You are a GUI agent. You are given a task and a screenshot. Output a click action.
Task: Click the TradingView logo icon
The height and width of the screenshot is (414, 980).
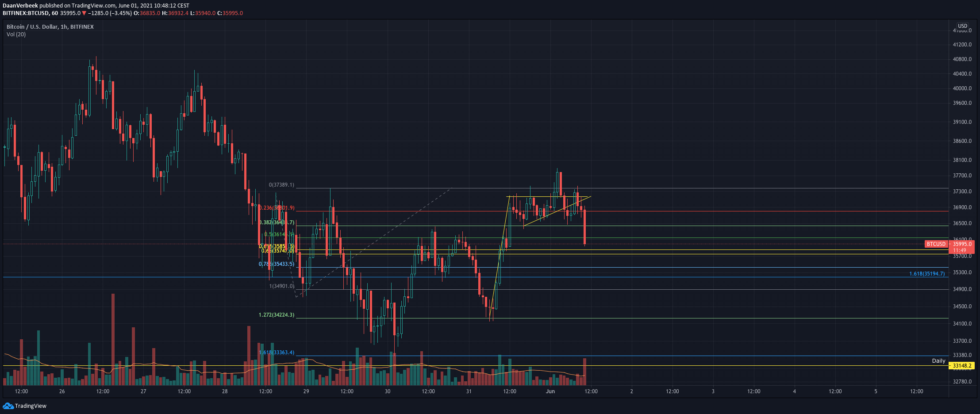[8, 406]
